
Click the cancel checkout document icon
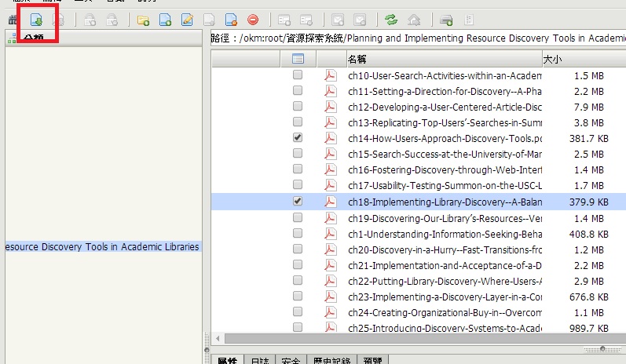pyautogui.click(x=231, y=20)
